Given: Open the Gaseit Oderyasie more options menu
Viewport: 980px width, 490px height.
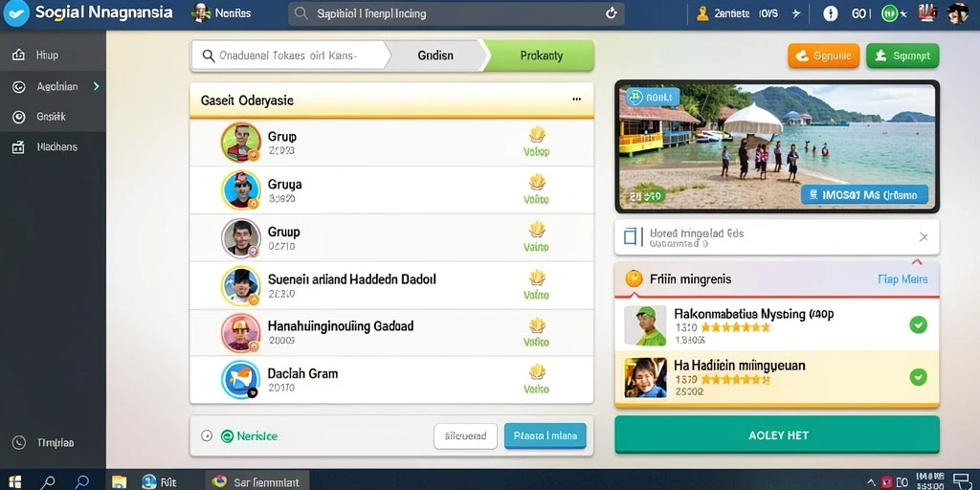Looking at the screenshot, I should [x=577, y=100].
